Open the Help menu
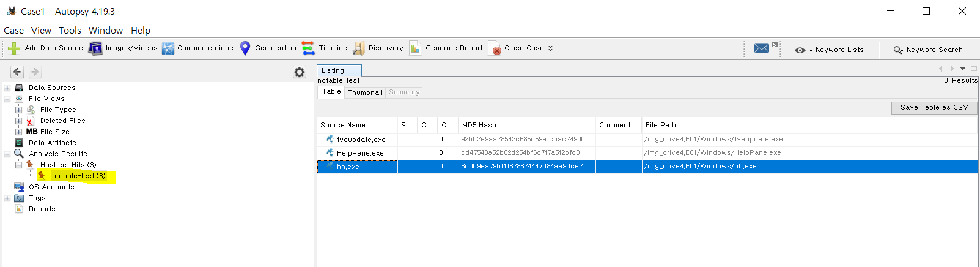Viewport: 980px width, 267px height. point(141,31)
